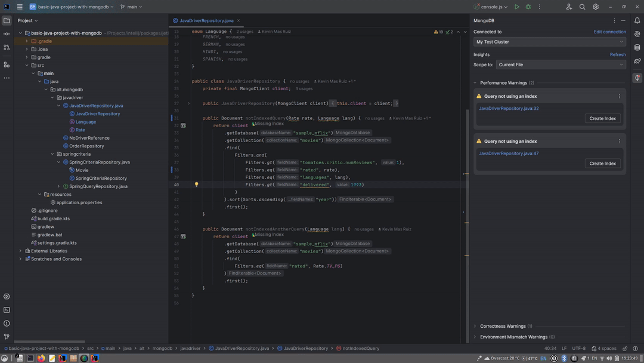Viewport: 644px width, 363px height.
Task: Open Project view mode dropdown
Action: pos(27,20)
